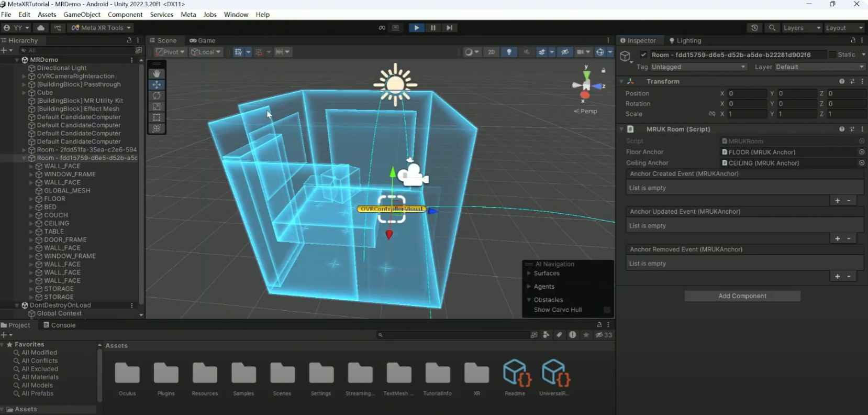Select the Rect tool in scene toolbar
868x415 pixels.
click(x=157, y=117)
